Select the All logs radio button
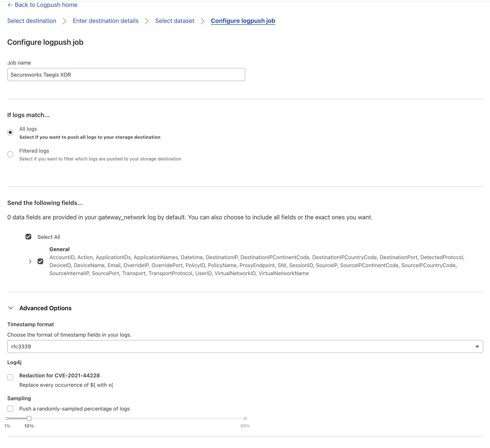This screenshot has height=448, width=490. (x=10, y=132)
